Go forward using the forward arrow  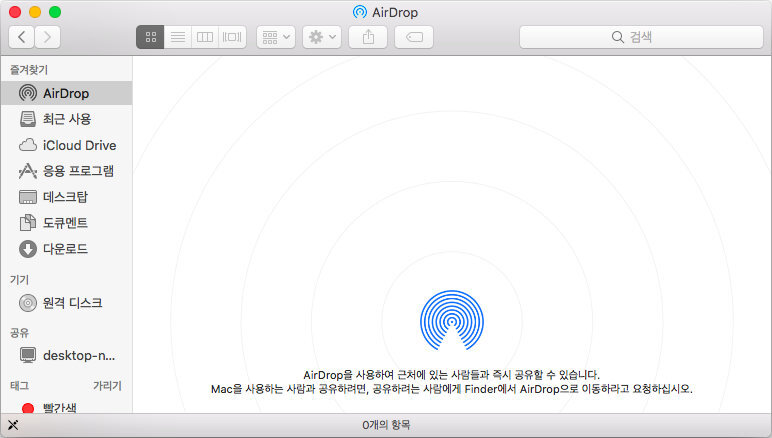click(x=47, y=37)
